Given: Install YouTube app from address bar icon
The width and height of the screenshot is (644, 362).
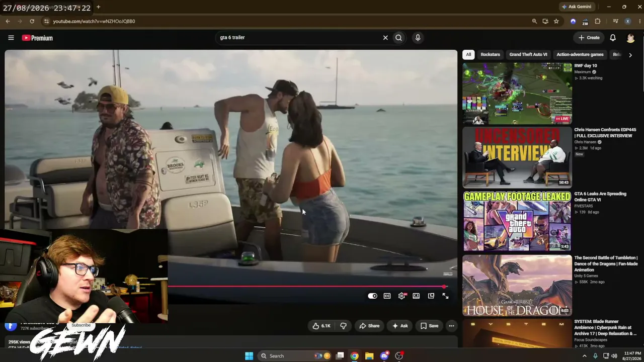Looking at the screenshot, I should point(545,21).
